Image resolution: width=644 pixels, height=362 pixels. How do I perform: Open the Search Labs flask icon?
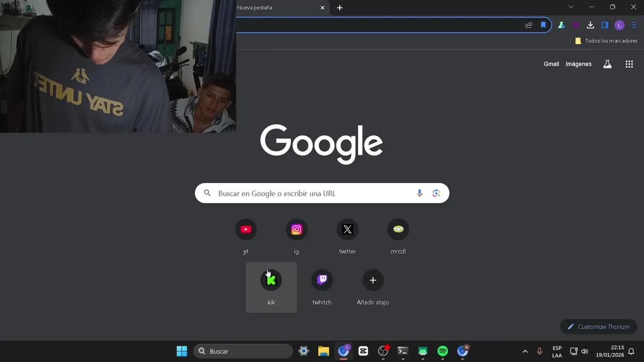(x=607, y=64)
